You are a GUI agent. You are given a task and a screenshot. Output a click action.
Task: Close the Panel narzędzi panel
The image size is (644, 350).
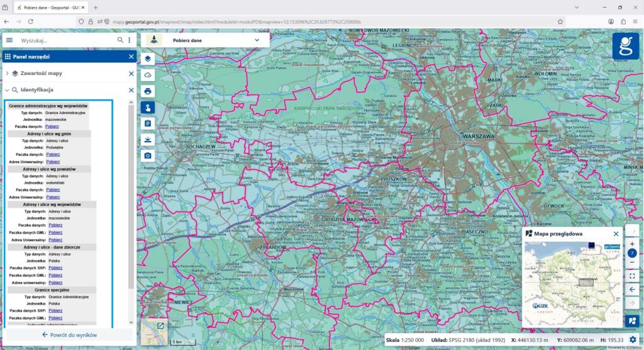(x=131, y=57)
